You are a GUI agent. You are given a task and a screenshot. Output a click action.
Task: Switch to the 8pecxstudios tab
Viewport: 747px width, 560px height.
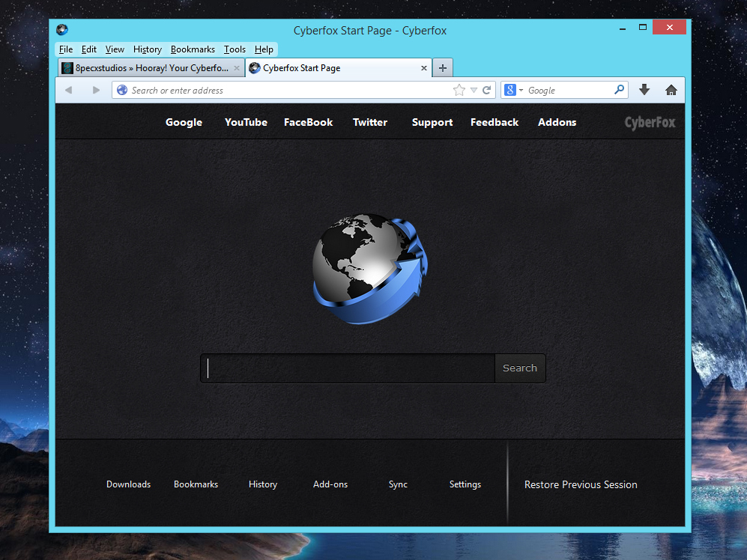click(x=146, y=68)
